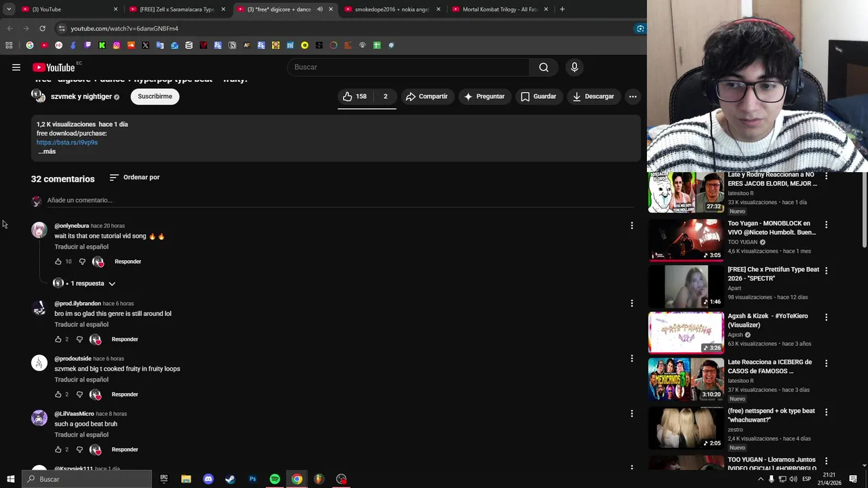This screenshot has height=488, width=868.
Task: Open '(free) nettspend + ok type beat' title
Action: 771,415
